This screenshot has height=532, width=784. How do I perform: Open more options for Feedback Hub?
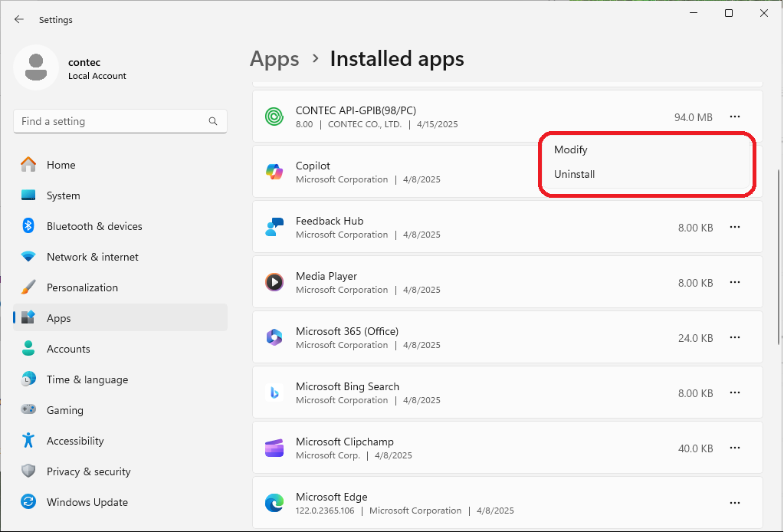click(734, 227)
